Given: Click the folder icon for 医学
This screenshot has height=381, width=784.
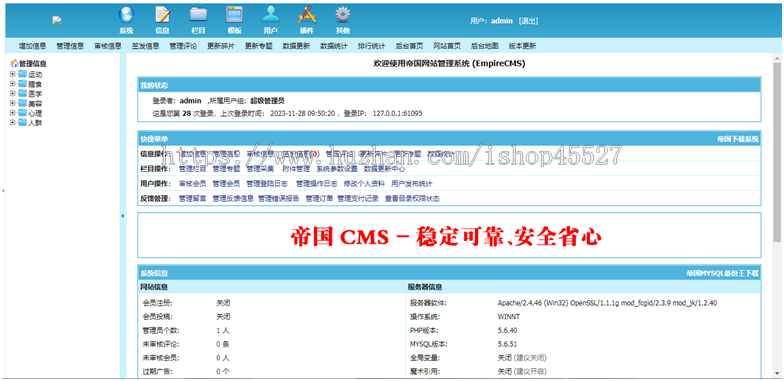Looking at the screenshot, I should pyautogui.click(x=22, y=94).
